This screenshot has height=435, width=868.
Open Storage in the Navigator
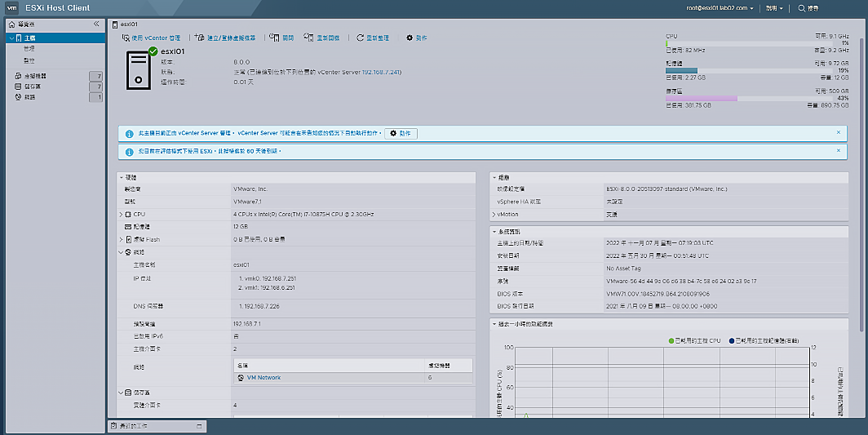32,87
